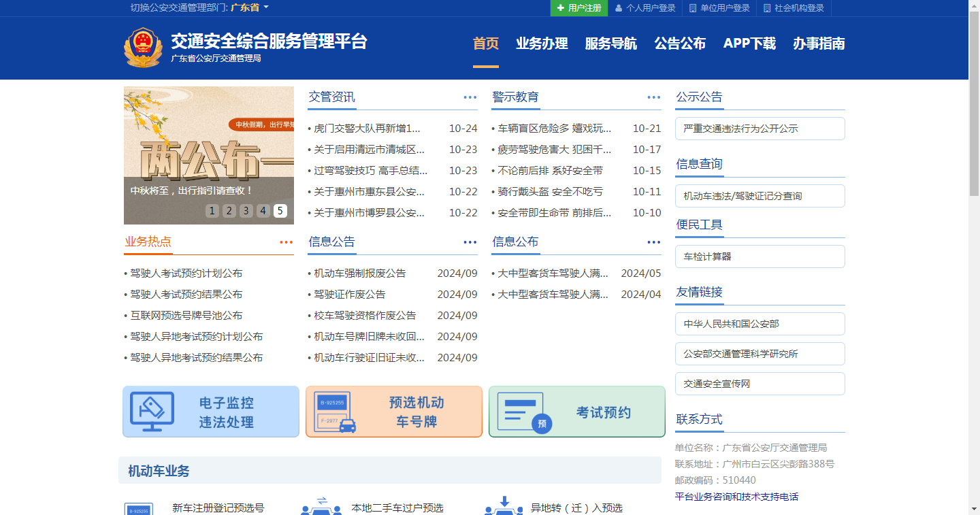This screenshot has width=980, height=515.
Task: Open more dots for 交管资讯
Action: pyautogui.click(x=470, y=97)
